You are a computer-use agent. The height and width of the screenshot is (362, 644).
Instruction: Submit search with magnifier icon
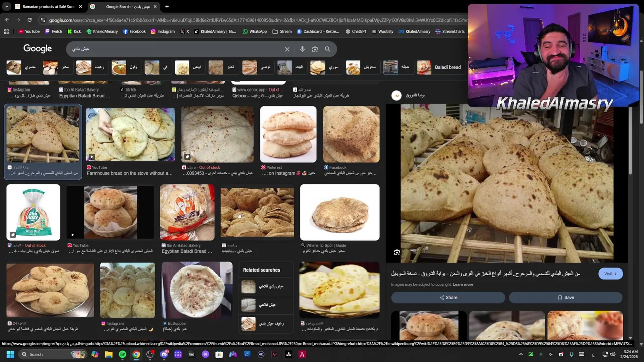pos(328,49)
